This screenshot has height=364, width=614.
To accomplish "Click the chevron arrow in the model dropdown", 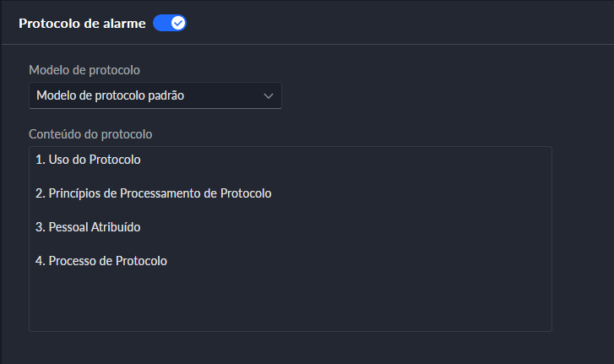I will 269,95.
